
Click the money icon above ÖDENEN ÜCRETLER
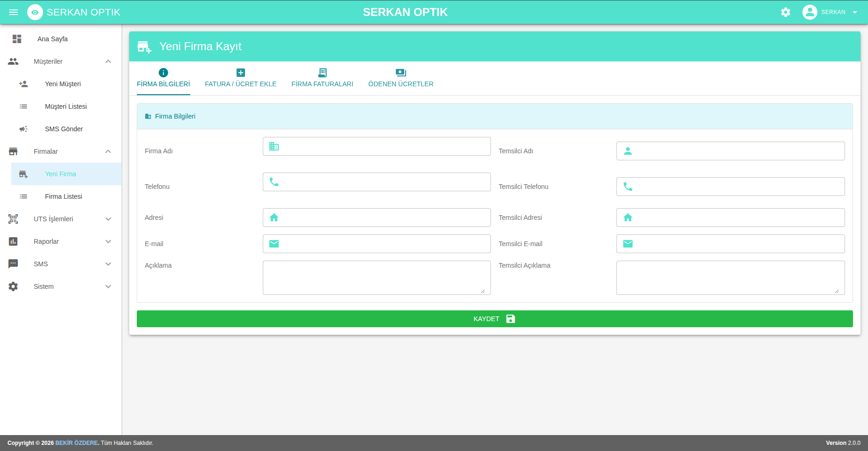[x=401, y=73]
